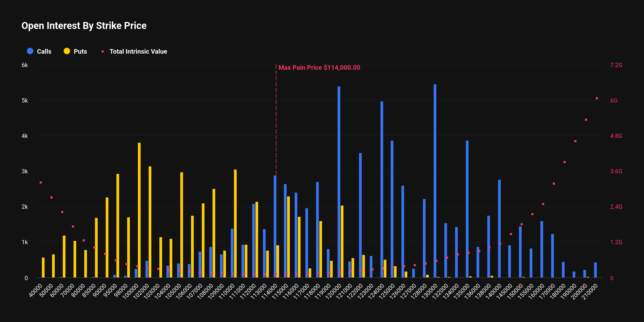Image resolution: width=644 pixels, height=322 pixels.
Task: Click the intrinsic value point at 40000
Action: [x=41, y=182]
